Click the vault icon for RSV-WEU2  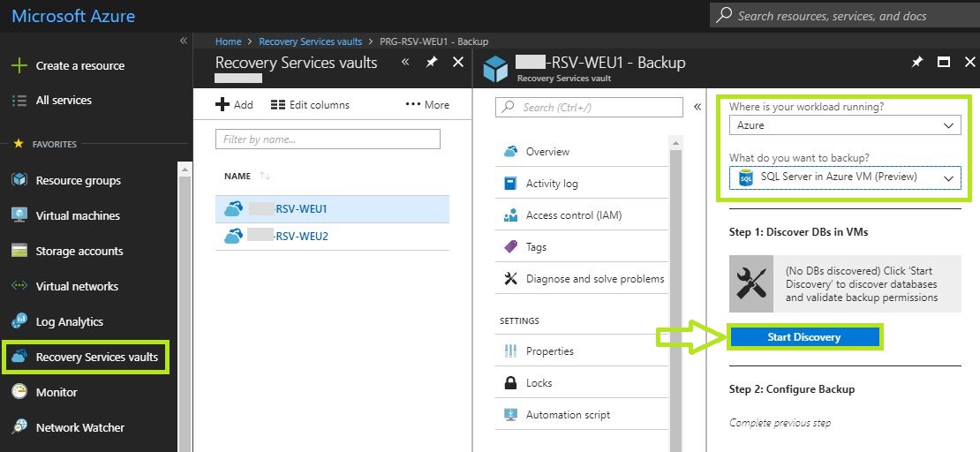coord(234,236)
